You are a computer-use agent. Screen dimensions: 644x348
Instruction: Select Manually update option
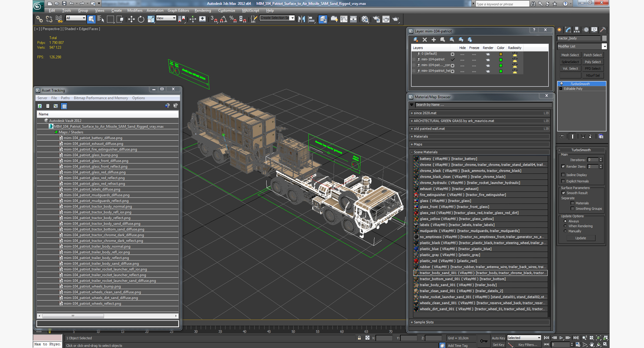[565, 231]
